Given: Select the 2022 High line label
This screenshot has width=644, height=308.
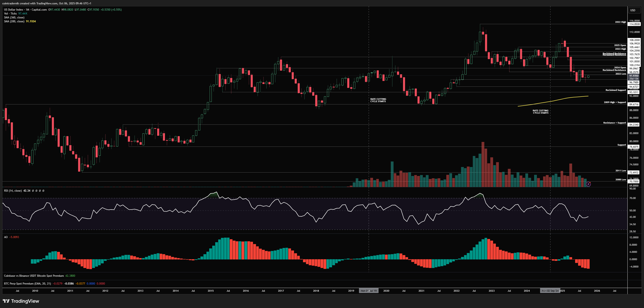Looking at the screenshot, I should click(x=620, y=22).
